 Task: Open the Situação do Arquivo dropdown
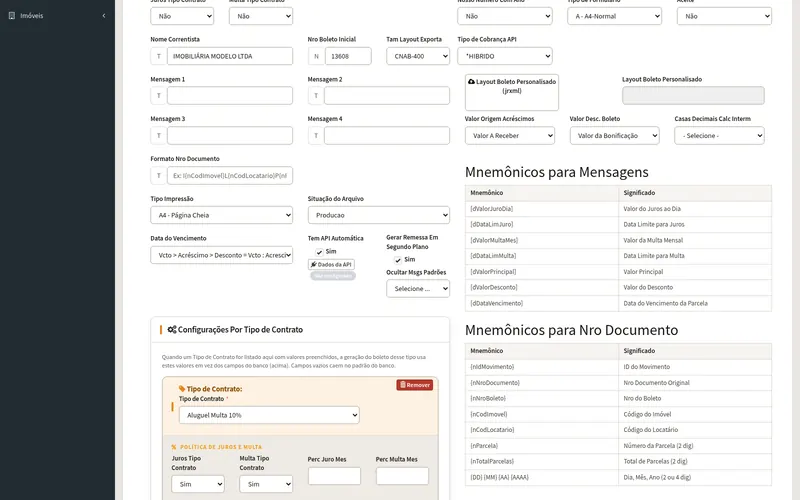click(379, 215)
